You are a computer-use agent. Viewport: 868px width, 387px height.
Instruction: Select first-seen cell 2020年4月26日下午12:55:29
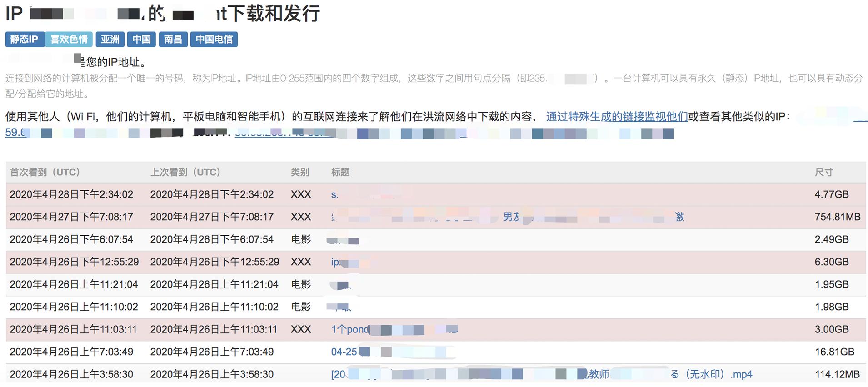click(x=75, y=262)
